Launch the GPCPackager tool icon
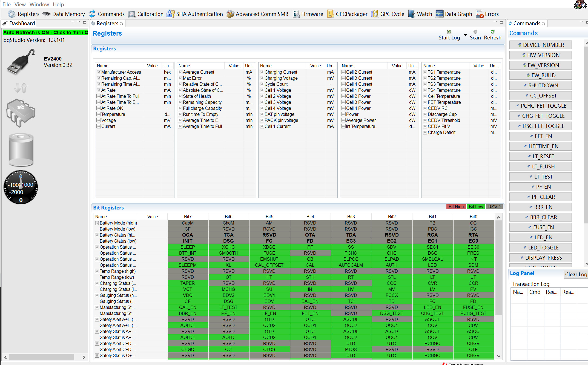This screenshot has width=588, height=365. tap(331, 14)
